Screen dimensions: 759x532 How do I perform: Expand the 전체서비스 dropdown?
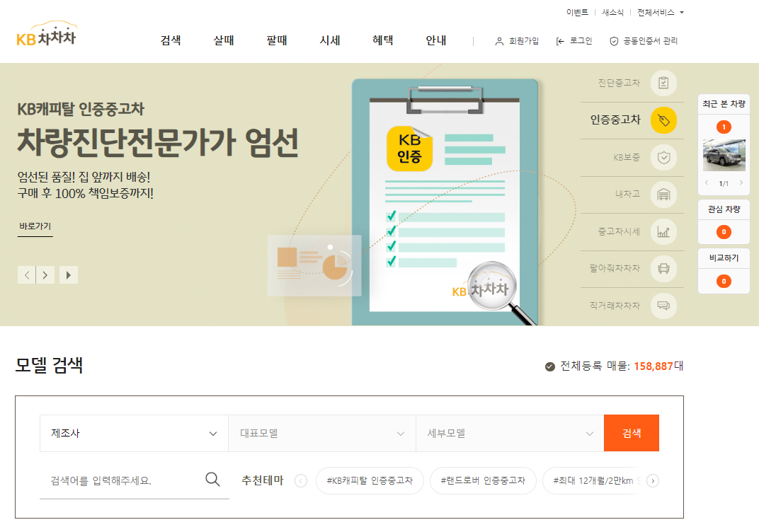[x=661, y=13]
